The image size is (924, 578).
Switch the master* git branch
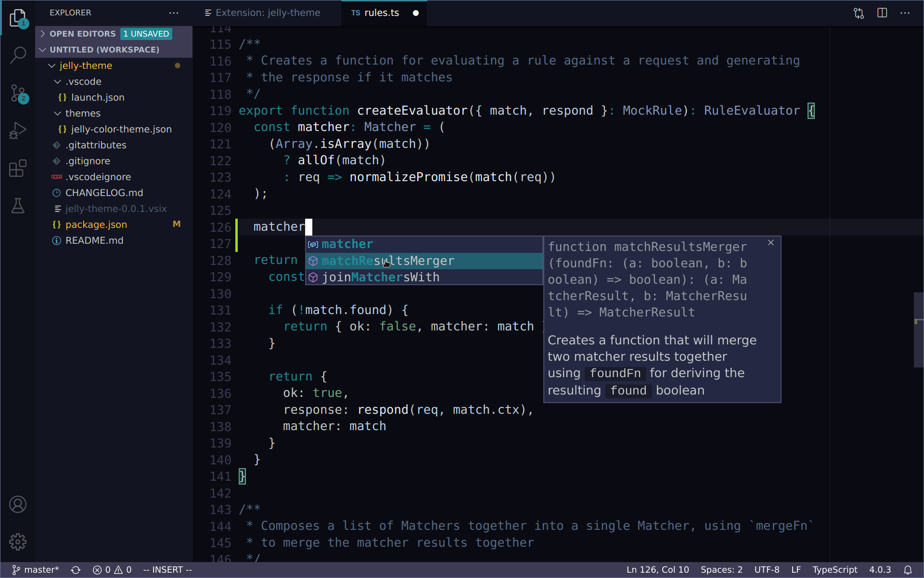(35, 570)
